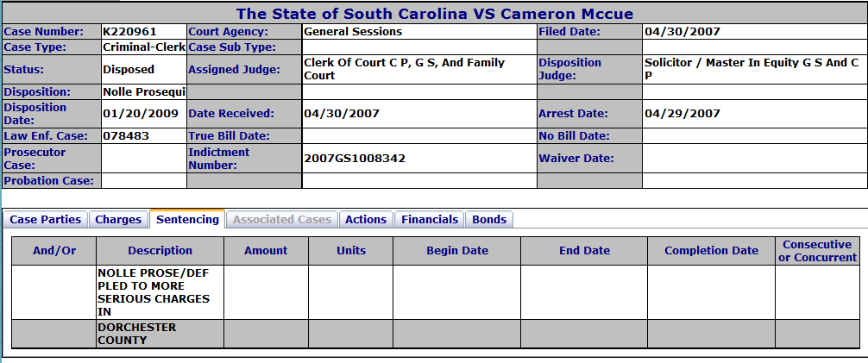View the Financials tab
The height and width of the screenshot is (363, 868).
430,220
